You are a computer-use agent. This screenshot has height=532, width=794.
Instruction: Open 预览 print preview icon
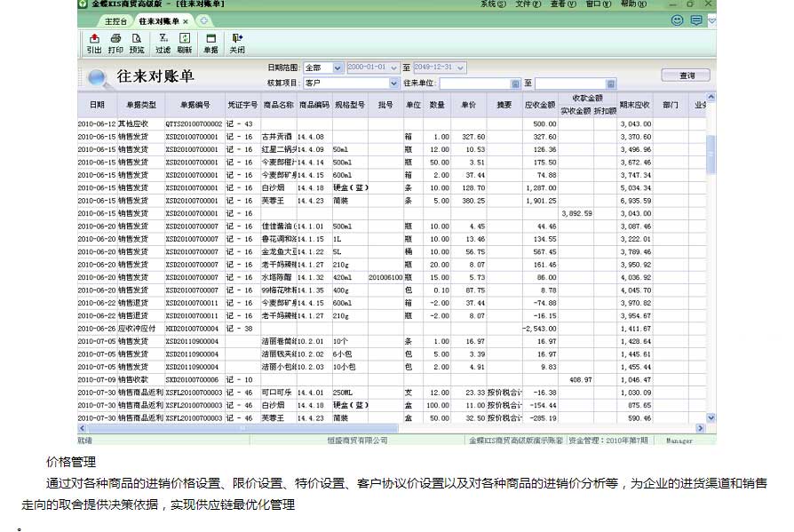click(137, 44)
